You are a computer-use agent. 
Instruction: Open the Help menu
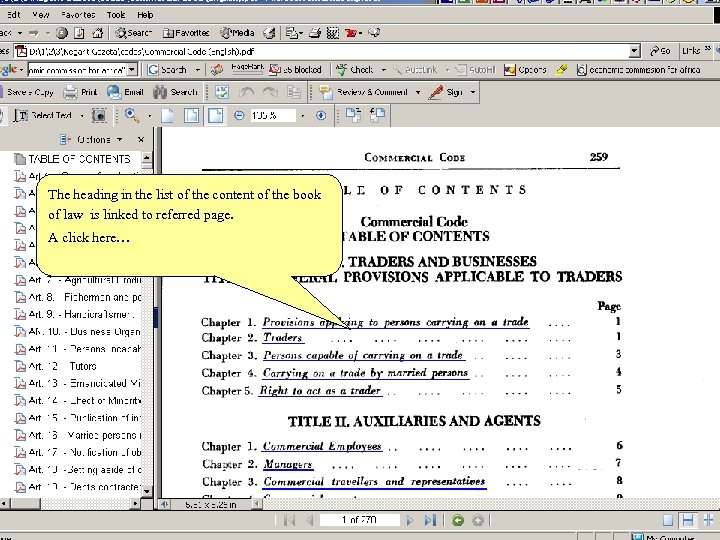145,15
